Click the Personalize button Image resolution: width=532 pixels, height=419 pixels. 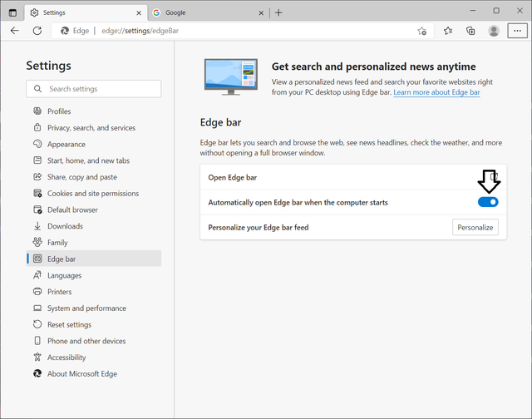475,227
